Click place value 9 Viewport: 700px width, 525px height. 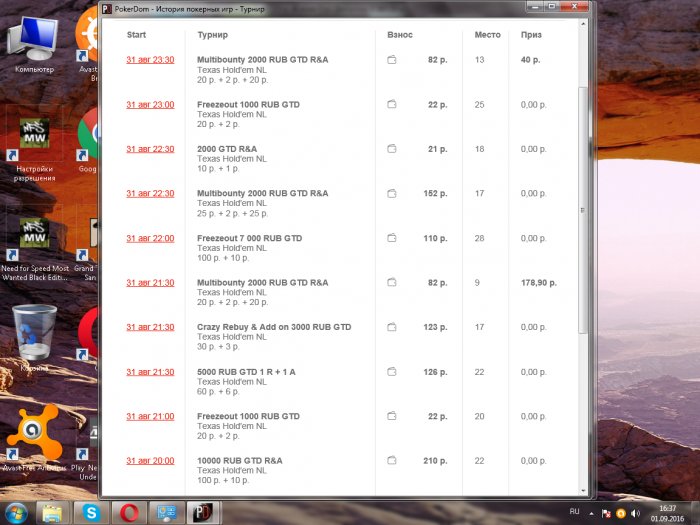(x=477, y=283)
